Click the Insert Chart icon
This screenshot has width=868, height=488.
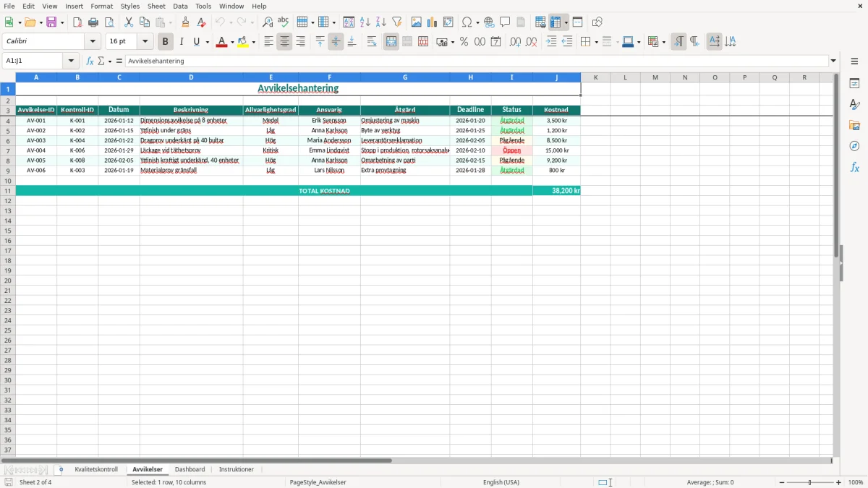433,22
